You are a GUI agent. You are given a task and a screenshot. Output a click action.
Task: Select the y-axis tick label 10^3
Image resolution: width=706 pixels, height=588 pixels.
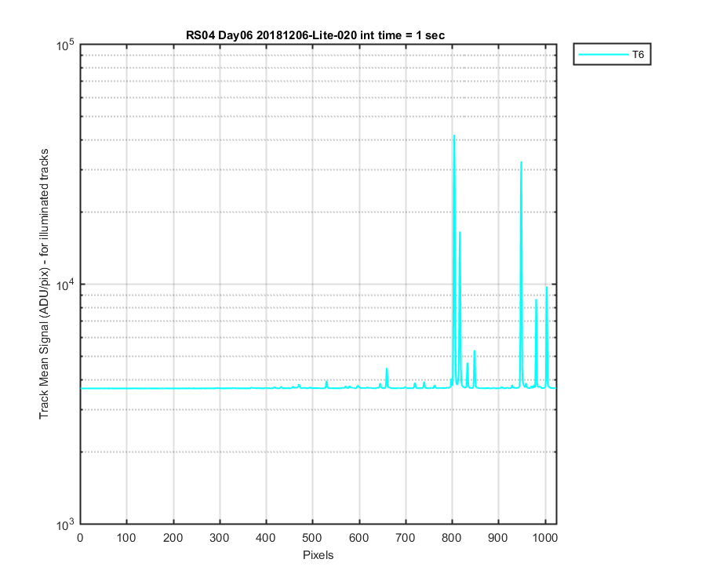66,524
